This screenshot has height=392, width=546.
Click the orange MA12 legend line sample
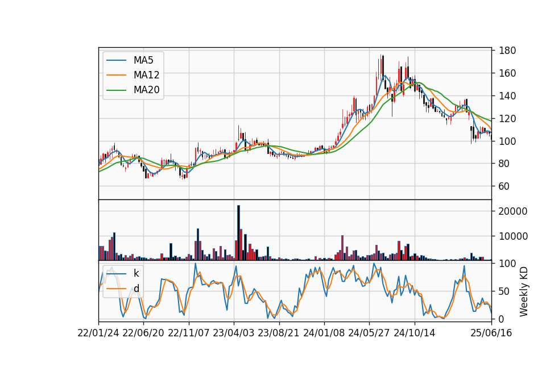[116, 75]
